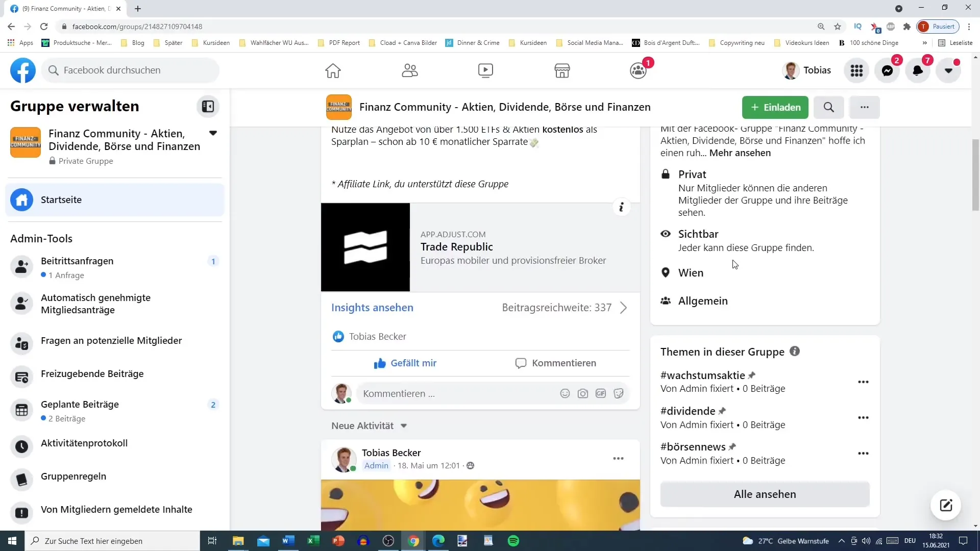
Task: Click Alle ansehen topics button
Action: [x=765, y=494]
